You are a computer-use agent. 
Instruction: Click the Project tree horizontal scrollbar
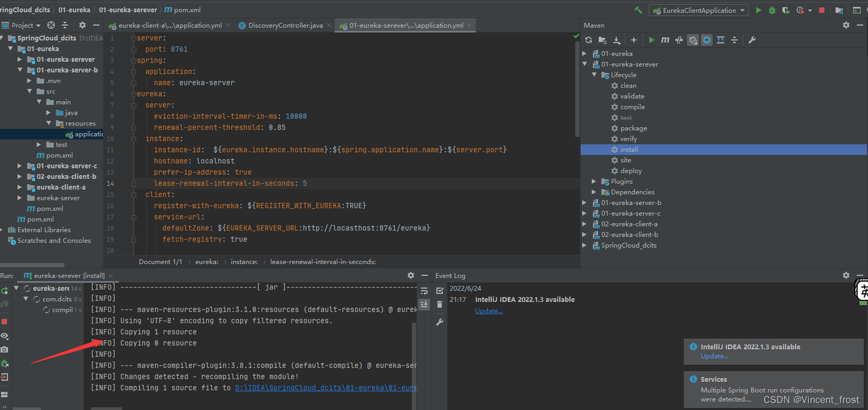click(x=32, y=265)
